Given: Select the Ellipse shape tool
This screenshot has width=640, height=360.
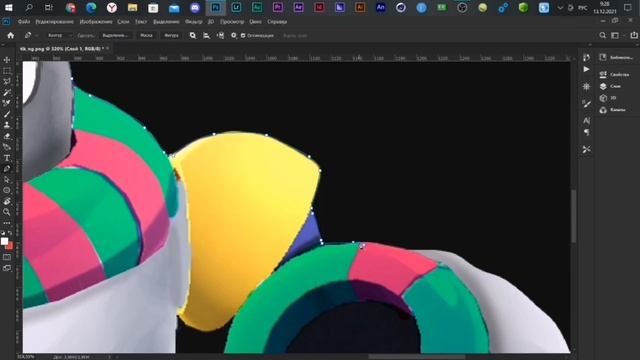Looking at the screenshot, I should coord(7,190).
